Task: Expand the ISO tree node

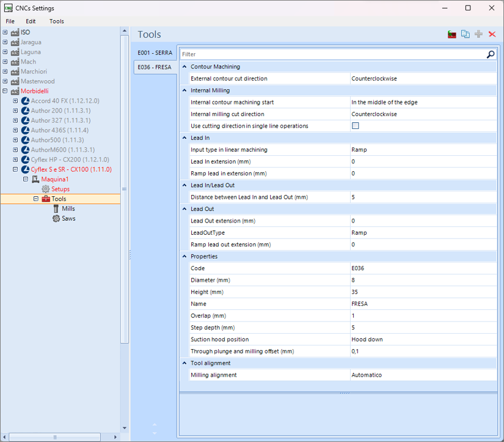Action: [x=5, y=32]
